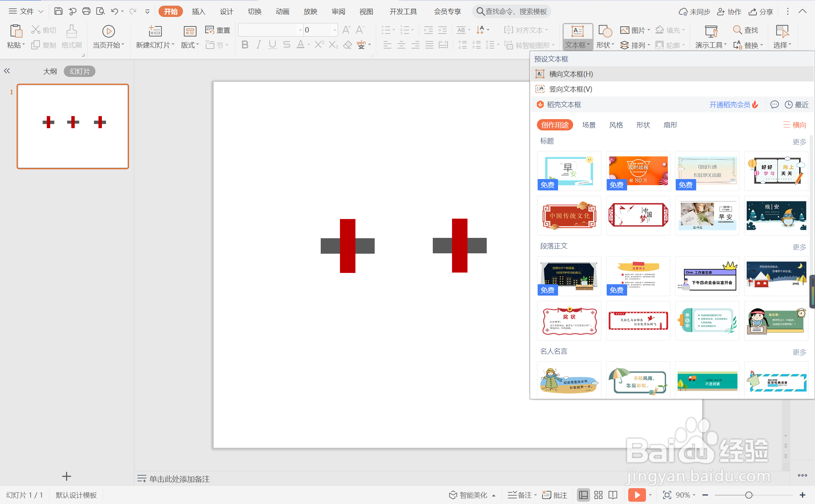Viewport: 815px width, 504px height.
Task: Click the Text Box (文本框) icon
Action: click(578, 31)
